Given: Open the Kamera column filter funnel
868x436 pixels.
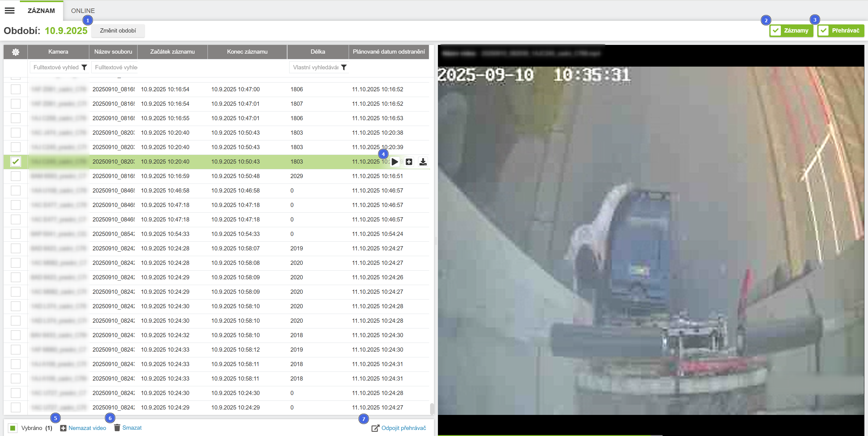Looking at the screenshot, I should pos(84,67).
